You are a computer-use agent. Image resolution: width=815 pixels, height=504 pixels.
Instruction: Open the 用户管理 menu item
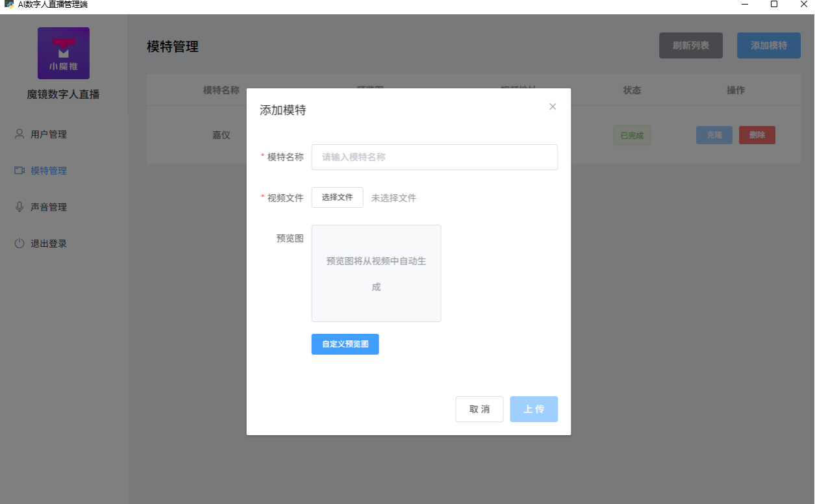click(x=49, y=134)
